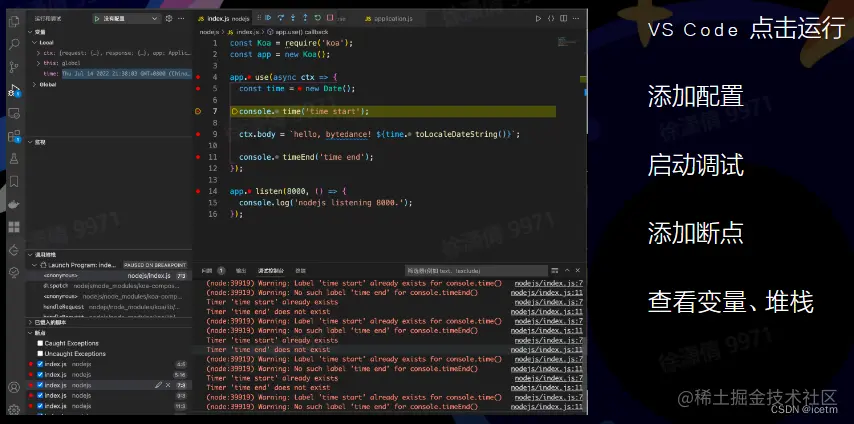854x424 pixels.
Task: Click debug Restart button
Action: click(318, 18)
